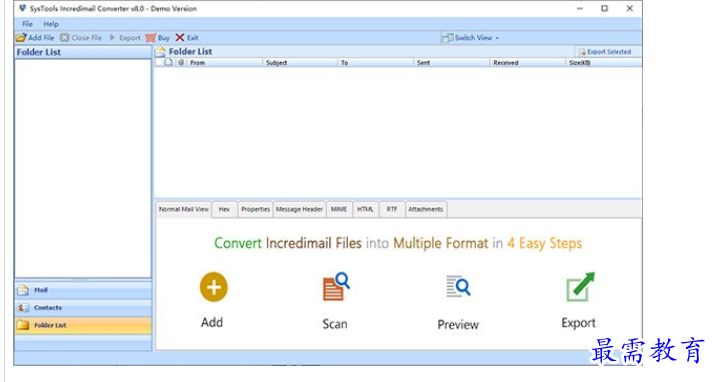Click the Mail envelope icon in sidebar
Viewport: 713px width, 382px height.
[23, 290]
